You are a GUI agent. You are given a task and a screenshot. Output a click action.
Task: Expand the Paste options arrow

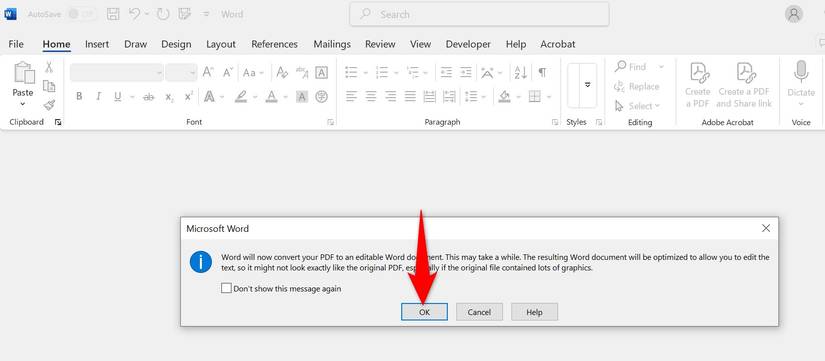click(23, 104)
